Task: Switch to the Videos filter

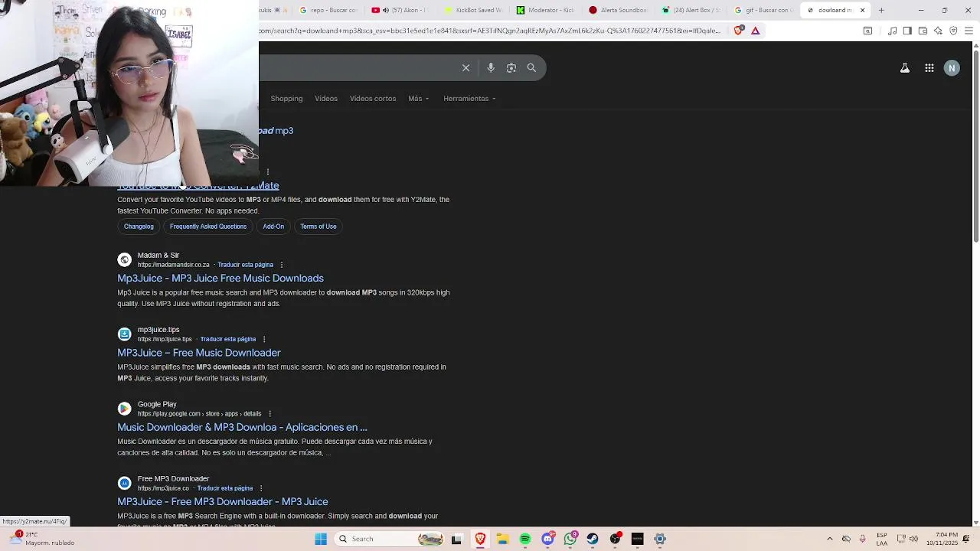Action: 326,99
